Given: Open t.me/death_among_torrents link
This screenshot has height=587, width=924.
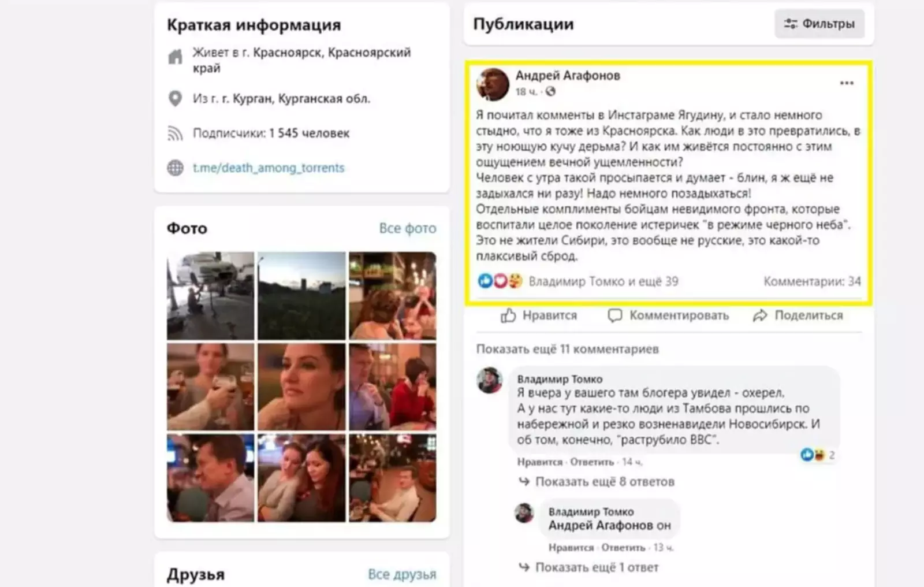Looking at the screenshot, I should click(x=269, y=168).
